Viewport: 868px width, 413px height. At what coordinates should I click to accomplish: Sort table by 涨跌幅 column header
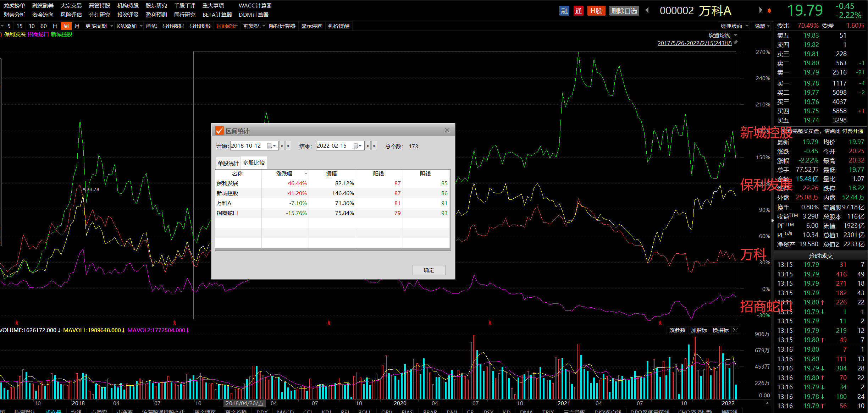284,174
